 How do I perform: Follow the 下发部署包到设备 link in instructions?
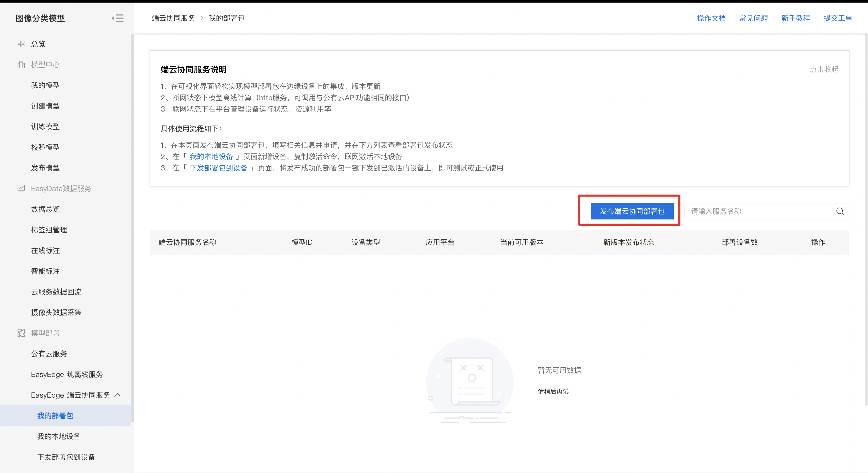coord(218,168)
